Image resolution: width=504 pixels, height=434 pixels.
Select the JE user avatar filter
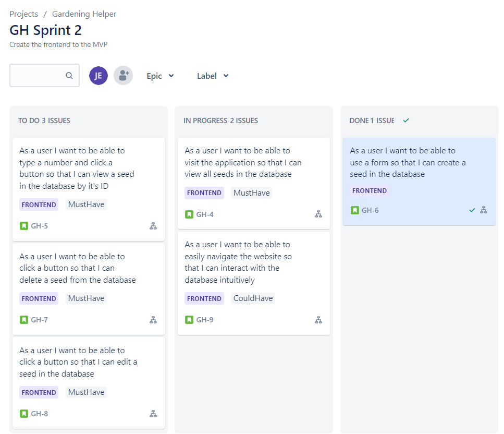99,76
